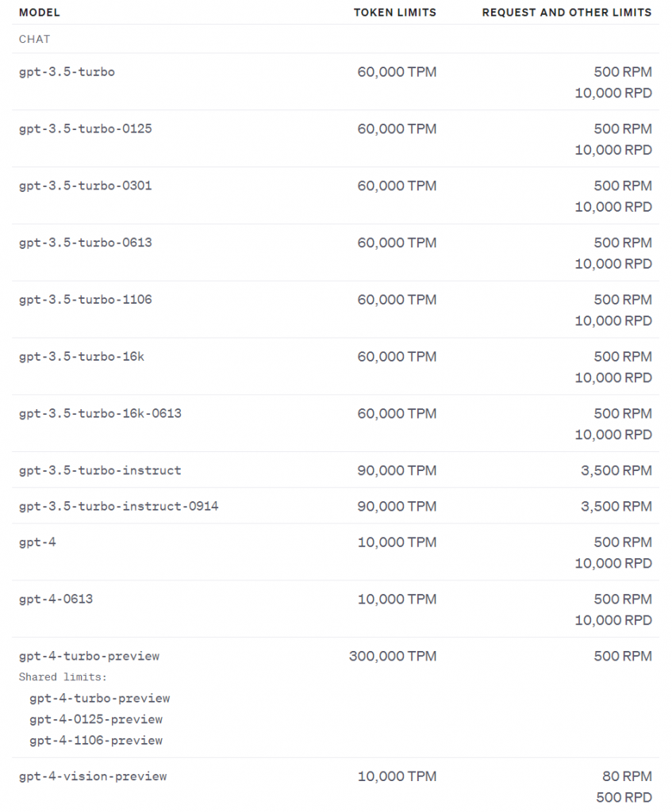This screenshot has height=812, width=672.
Task: Click the REQUEST AND OTHER LIMITS header
Action: point(566,13)
